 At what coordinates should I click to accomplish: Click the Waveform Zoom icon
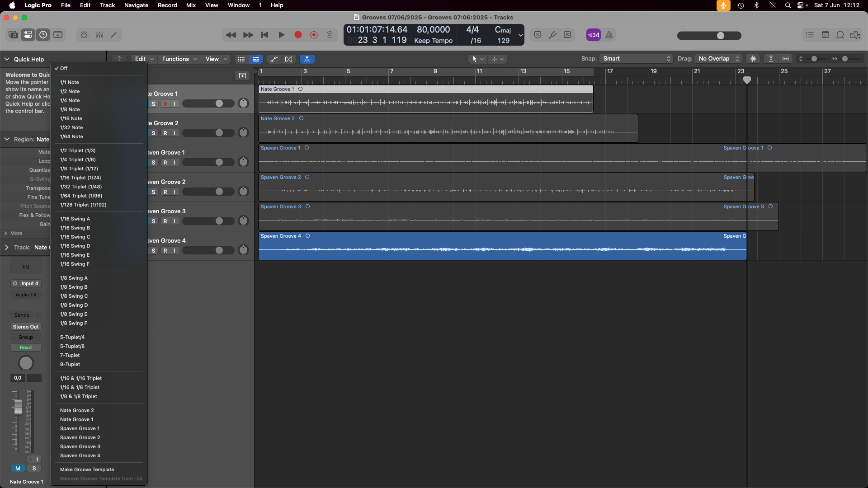click(753, 59)
